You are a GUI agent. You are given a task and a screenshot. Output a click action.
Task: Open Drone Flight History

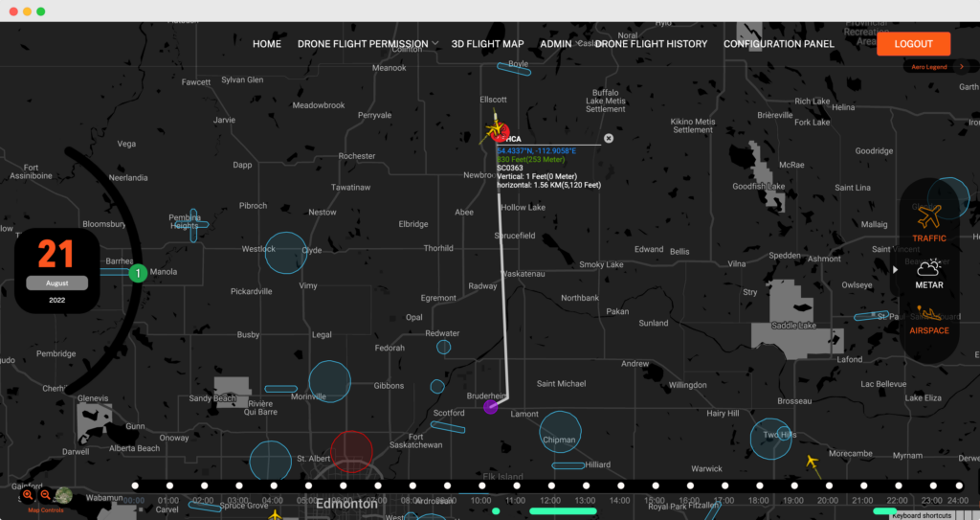click(651, 44)
